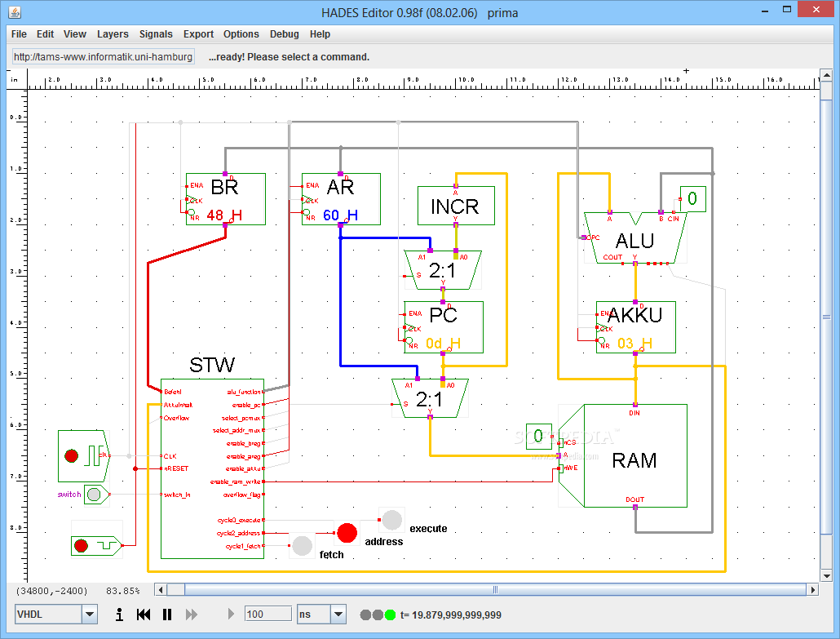The height and width of the screenshot is (639, 840).
Task: Toggle the 0 constant at RAM nCS
Action: pos(539,437)
